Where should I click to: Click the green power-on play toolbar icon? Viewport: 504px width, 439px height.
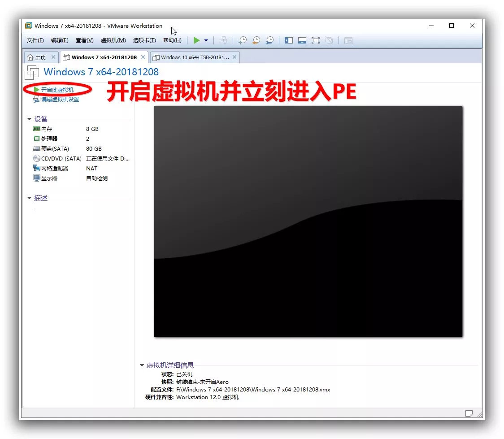pos(196,40)
